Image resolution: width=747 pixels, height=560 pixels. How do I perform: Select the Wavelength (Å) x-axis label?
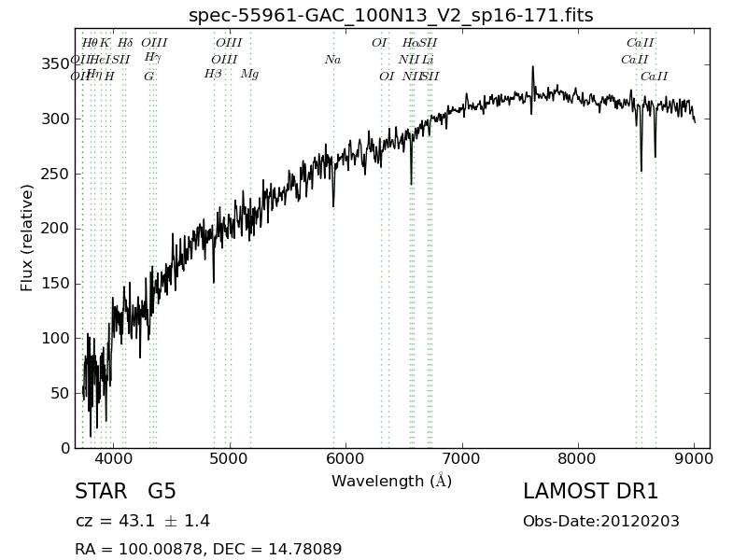click(391, 481)
